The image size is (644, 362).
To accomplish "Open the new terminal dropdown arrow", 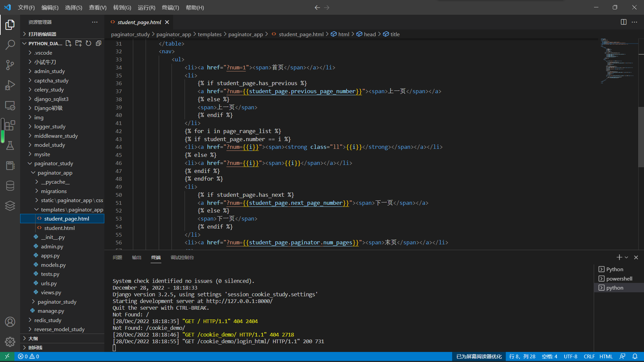I will coord(626,257).
